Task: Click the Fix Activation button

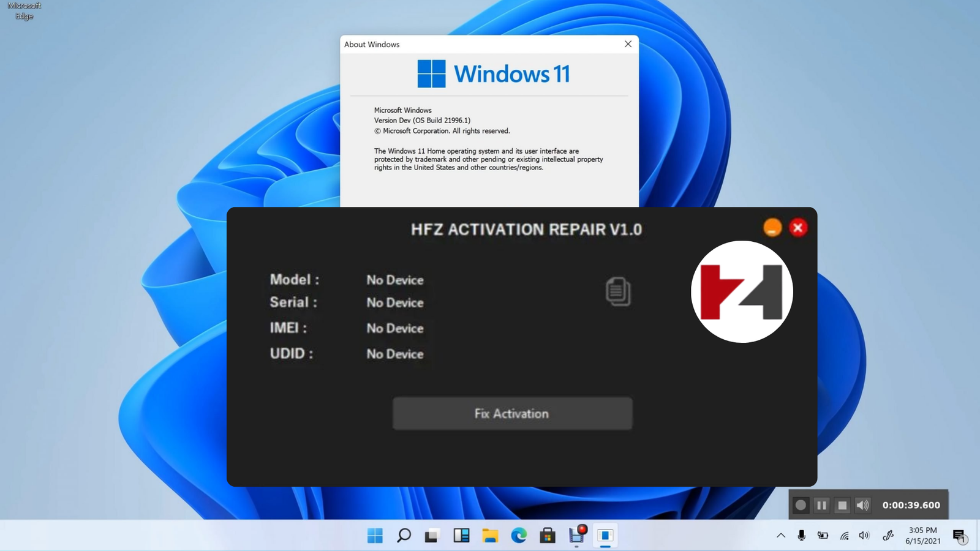Action: click(512, 413)
